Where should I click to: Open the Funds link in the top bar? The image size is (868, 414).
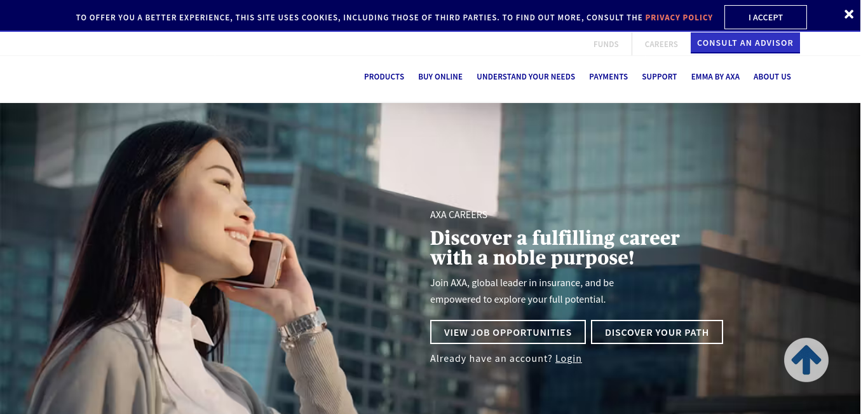[x=606, y=44]
